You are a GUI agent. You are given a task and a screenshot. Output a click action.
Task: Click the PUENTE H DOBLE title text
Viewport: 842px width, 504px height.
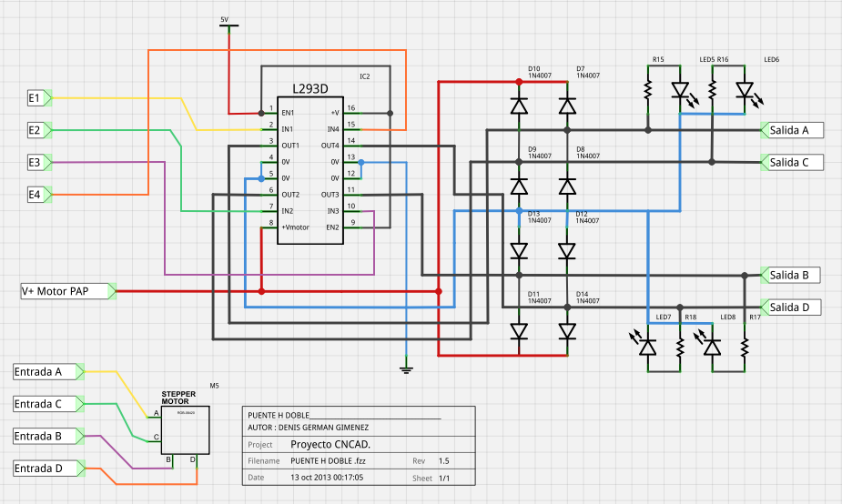279,415
